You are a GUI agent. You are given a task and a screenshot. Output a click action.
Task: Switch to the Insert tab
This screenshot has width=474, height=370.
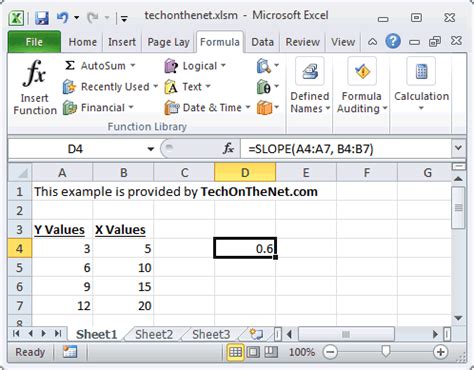122,42
